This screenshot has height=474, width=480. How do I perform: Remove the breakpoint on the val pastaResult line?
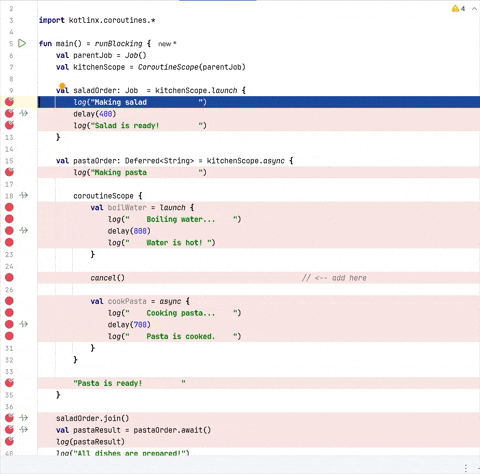(x=9, y=429)
